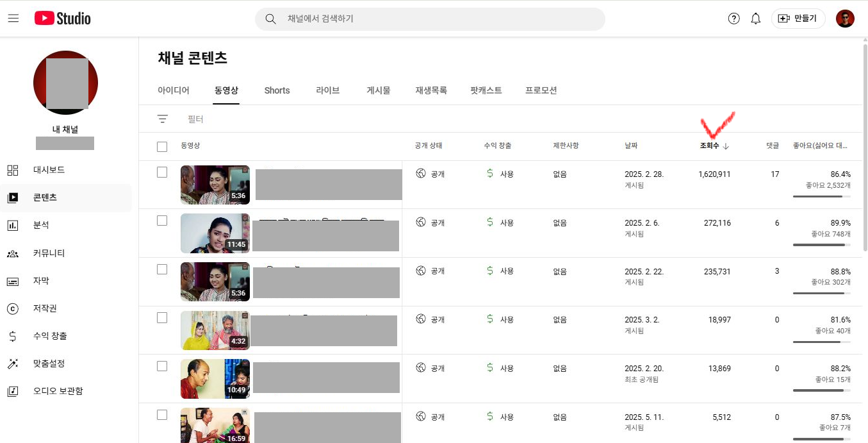Open account avatar menu at top right
The width and height of the screenshot is (868, 443).
pyautogui.click(x=845, y=19)
